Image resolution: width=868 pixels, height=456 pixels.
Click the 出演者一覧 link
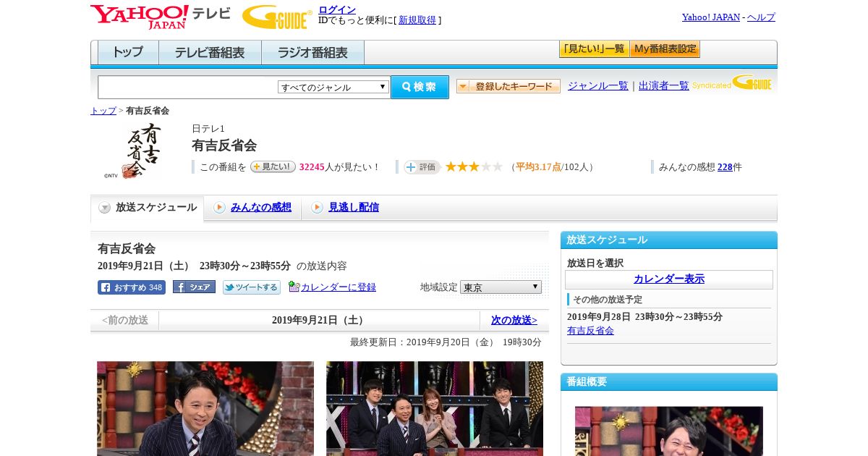pos(664,85)
